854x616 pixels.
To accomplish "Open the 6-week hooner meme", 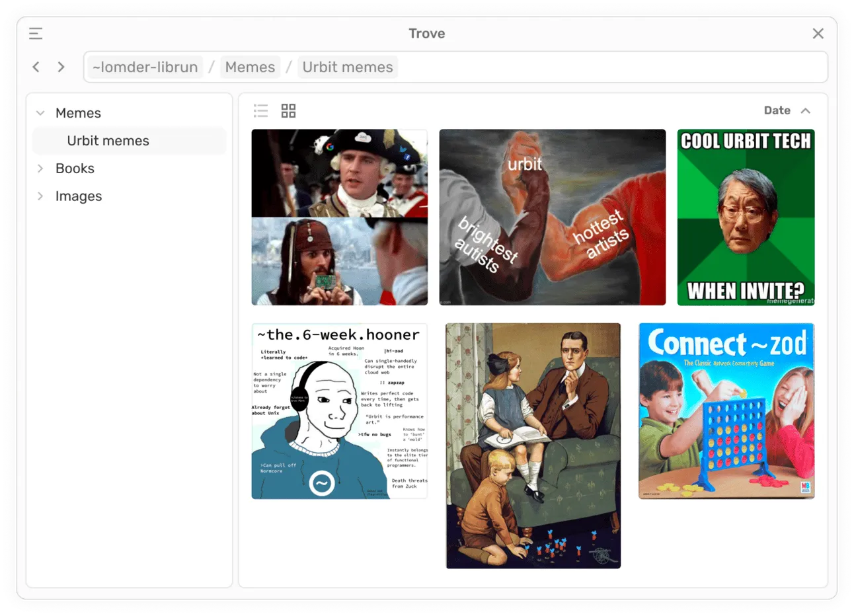I will (x=339, y=410).
